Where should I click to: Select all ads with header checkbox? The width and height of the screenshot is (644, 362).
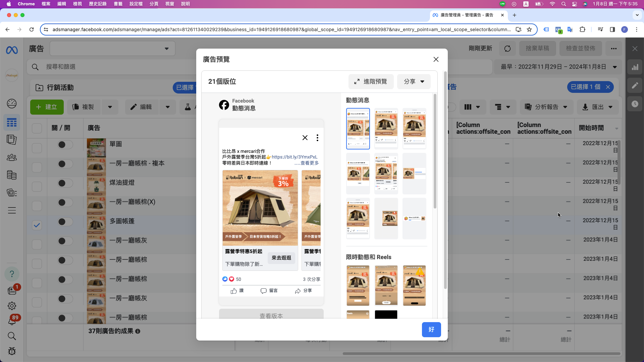click(37, 128)
